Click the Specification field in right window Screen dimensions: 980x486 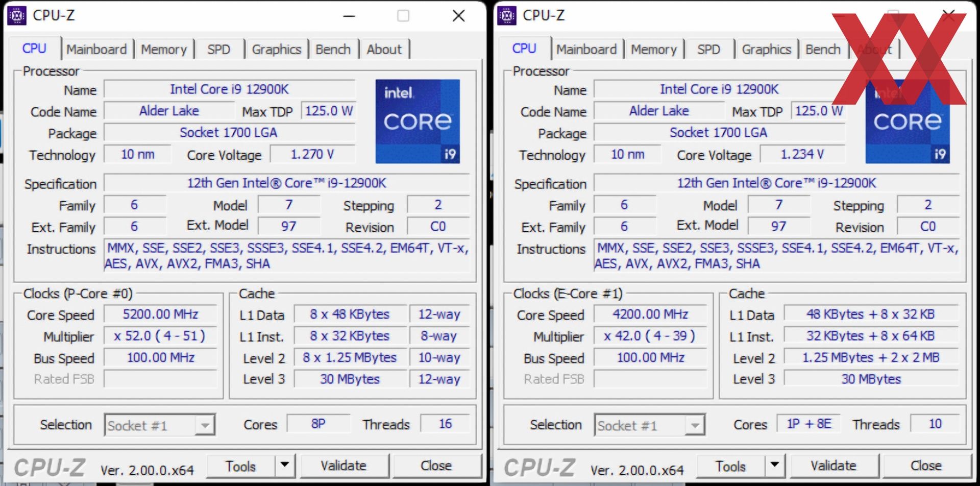pos(776,183)
